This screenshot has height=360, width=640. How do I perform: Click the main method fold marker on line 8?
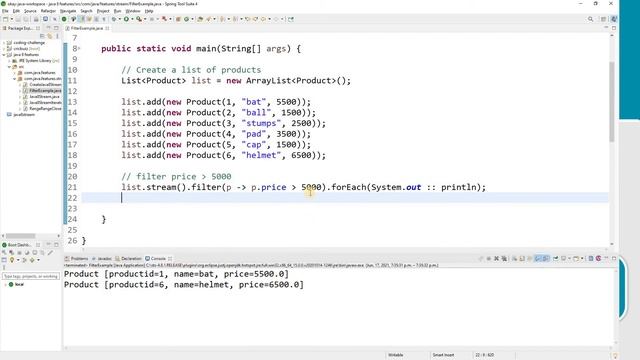(79, 48)
